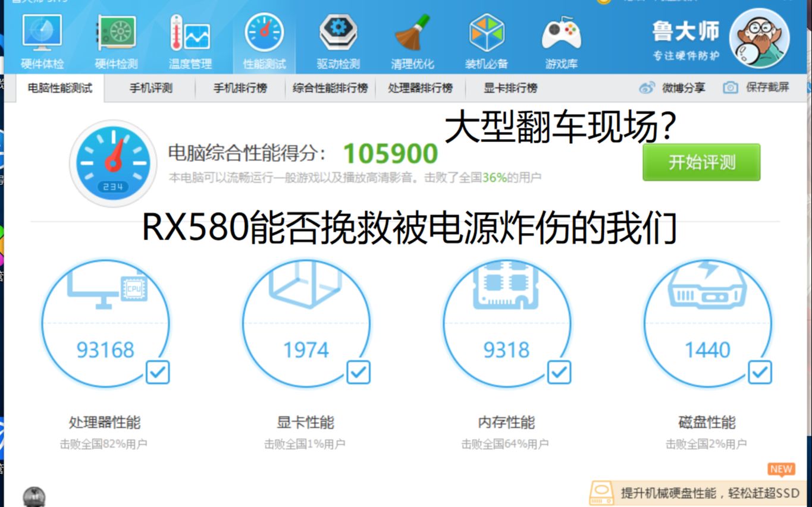The height and width of the screenshot is (507, 812).
Task: Click the speedometer gauge icon
Action: point(113,163)
